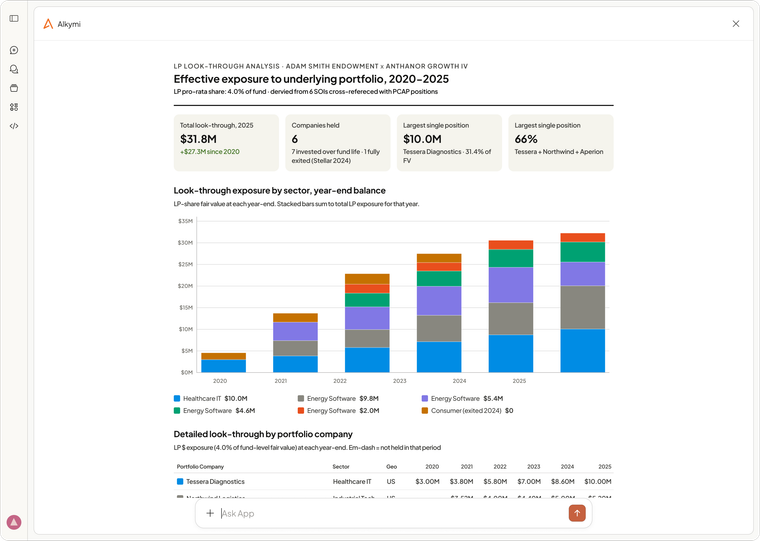Viewport: 760px width, 541px height.
Task: Click the red Energy Software $2.0M swatch
Action: click(301, 411)
